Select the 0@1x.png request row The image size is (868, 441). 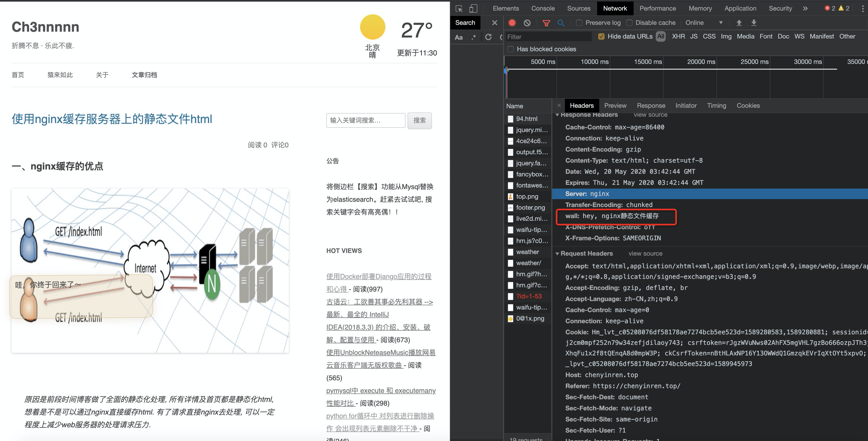528,319
